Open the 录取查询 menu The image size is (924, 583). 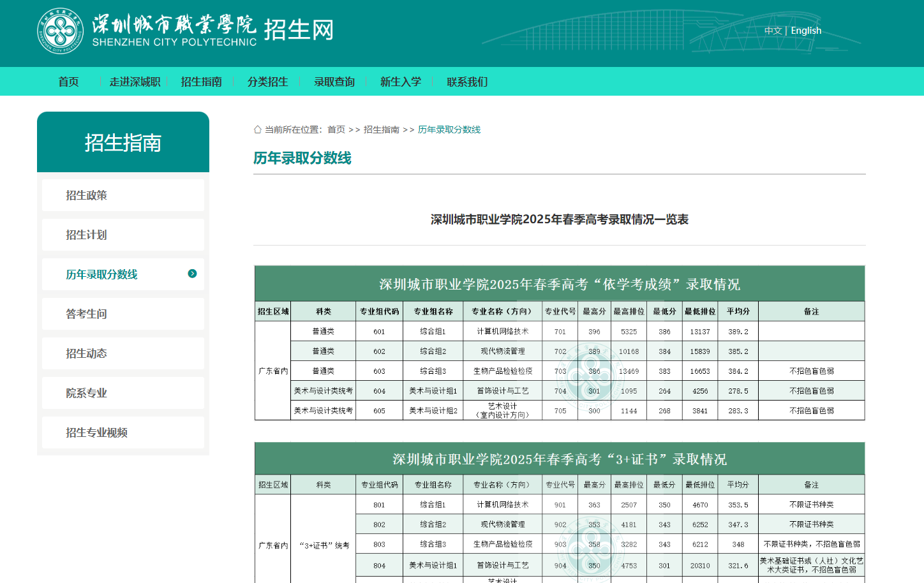click(334, 82)
